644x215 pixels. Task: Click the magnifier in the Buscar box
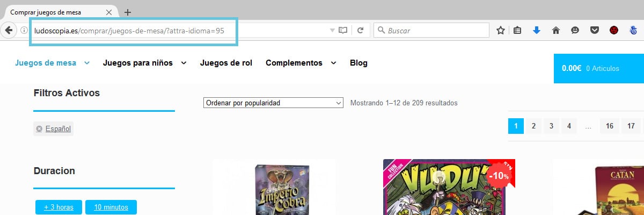tap(380, 31)
